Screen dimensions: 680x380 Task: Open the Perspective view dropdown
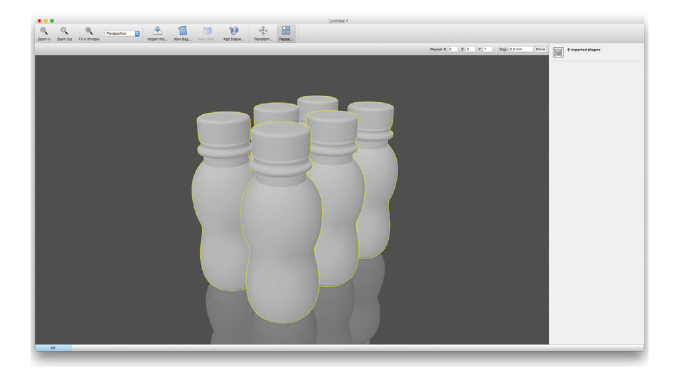122,33
